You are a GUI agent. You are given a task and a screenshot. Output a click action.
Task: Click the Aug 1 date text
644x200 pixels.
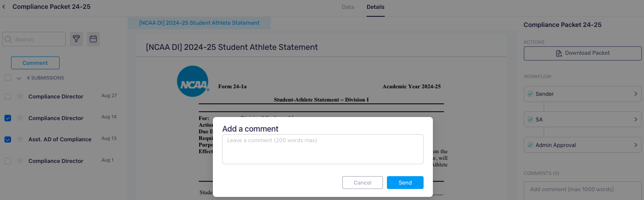[107, 160]
